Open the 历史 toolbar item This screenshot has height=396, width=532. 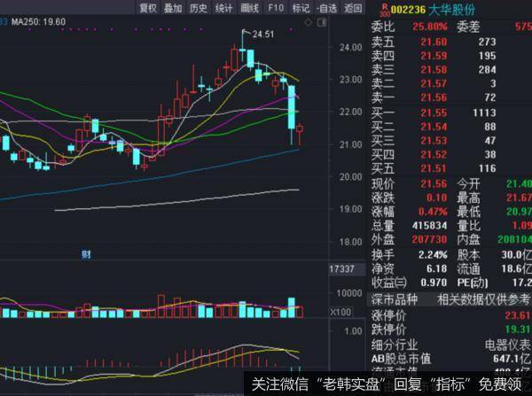pos(199,8)
